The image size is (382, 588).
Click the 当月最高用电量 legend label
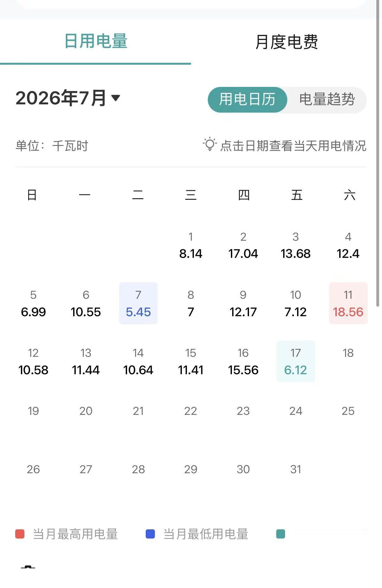click(75, 534)
